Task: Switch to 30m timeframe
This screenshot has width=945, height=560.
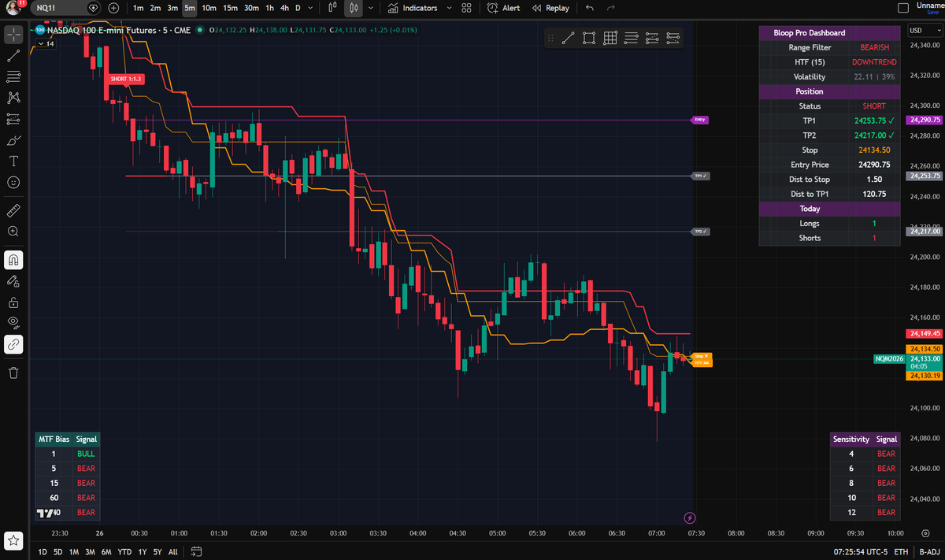Action: [x=251, y=8]
